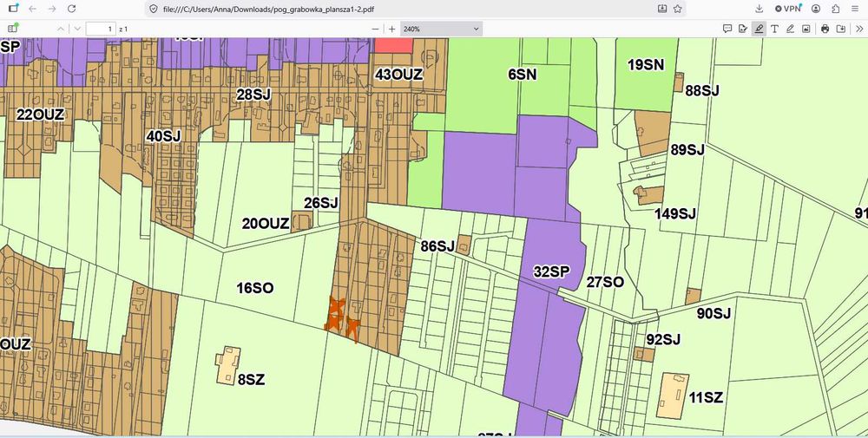This screenshot has width=868, height=438.
Task: Go back one page in browser
Action: pos(33,9)
